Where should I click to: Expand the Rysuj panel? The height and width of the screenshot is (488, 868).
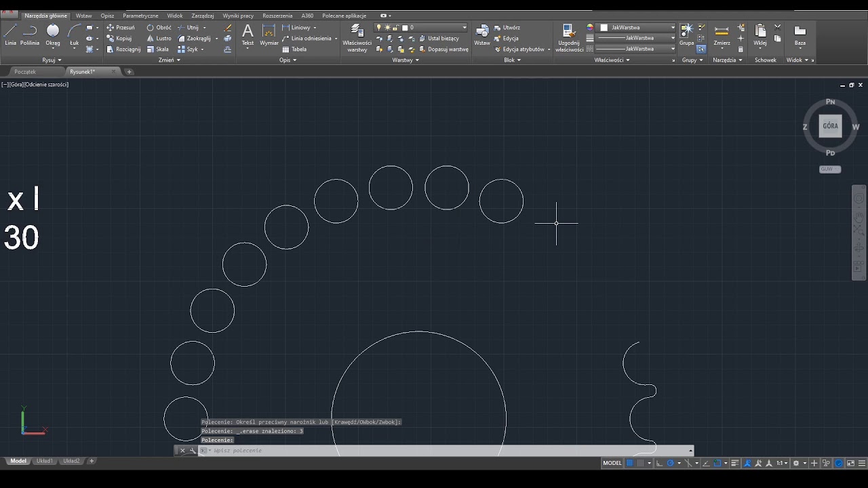click(x=52, y=60)
